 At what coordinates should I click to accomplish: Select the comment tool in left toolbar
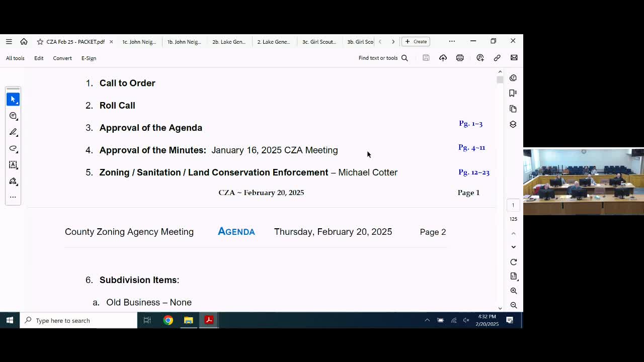pyautogui.click(x=13, y=116)
